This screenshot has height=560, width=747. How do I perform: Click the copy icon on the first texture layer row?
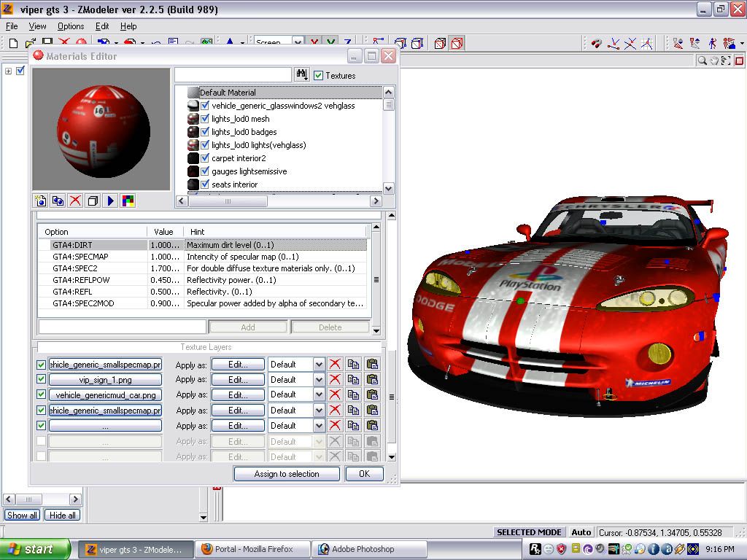pyautogui.click(x=353, y=365)
